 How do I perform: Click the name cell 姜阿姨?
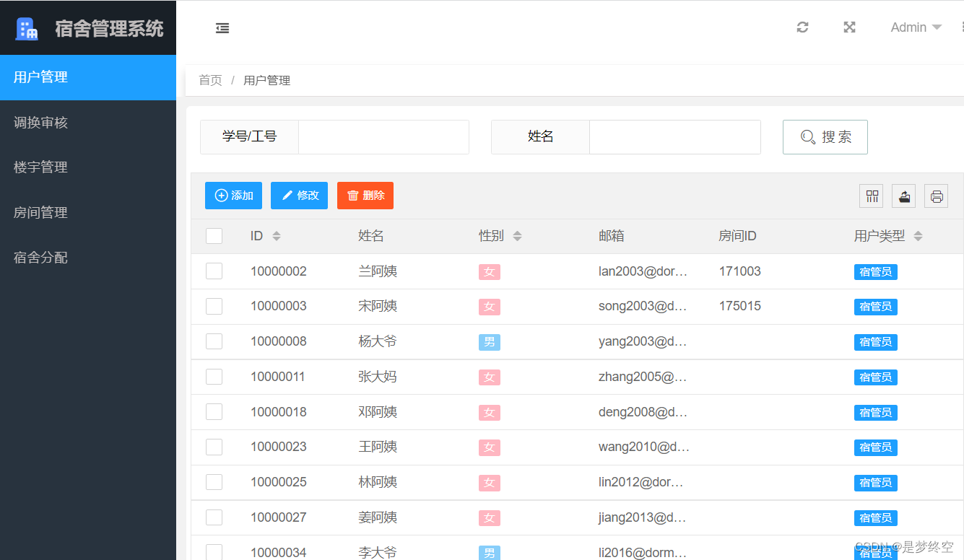point(378,517)
